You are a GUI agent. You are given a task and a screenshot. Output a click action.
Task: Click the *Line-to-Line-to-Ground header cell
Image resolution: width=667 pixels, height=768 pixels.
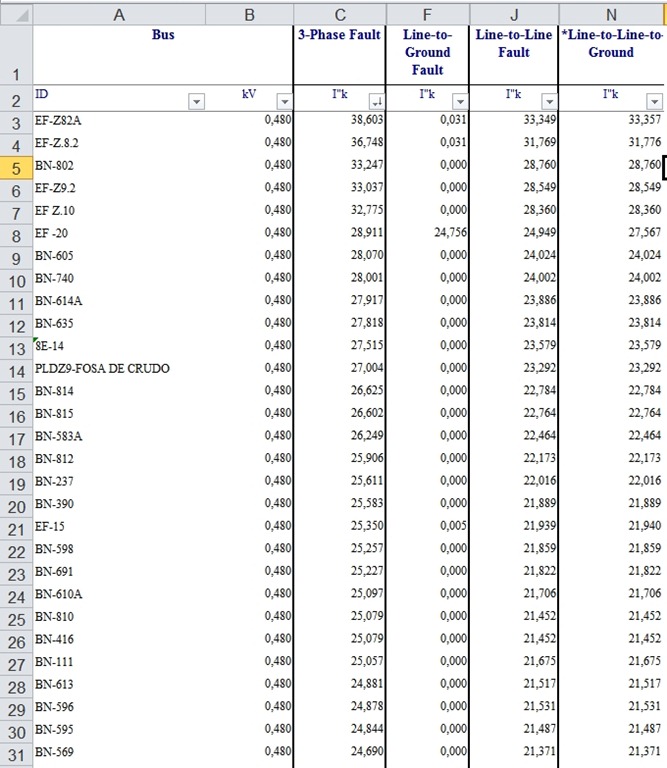coord(611,55)
